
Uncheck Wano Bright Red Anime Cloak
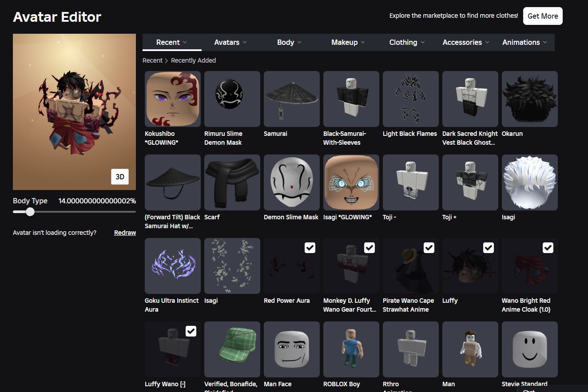click(x=548, y=248)
